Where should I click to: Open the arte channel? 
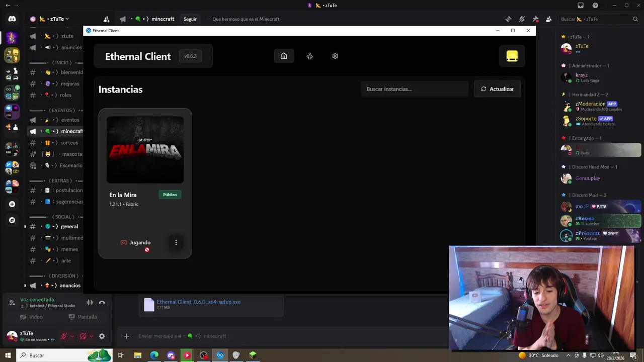click(x=55, y=260)
